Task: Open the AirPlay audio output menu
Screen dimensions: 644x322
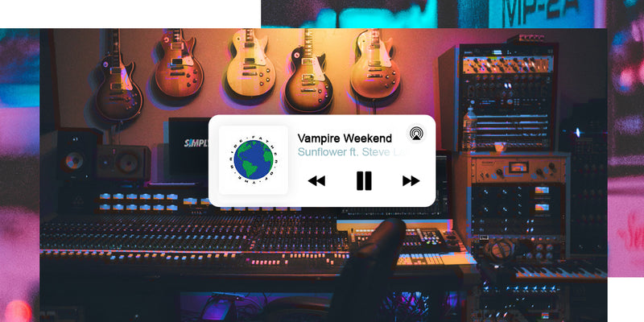Action: 416,134
